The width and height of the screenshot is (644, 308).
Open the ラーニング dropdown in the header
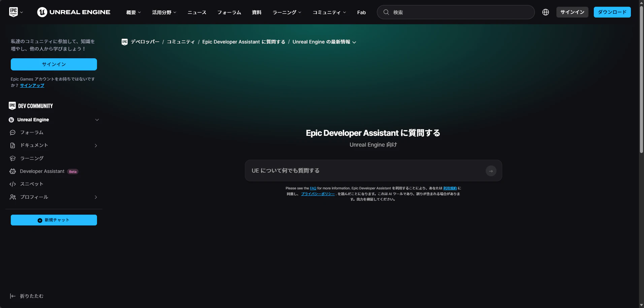tap(287, 12)
